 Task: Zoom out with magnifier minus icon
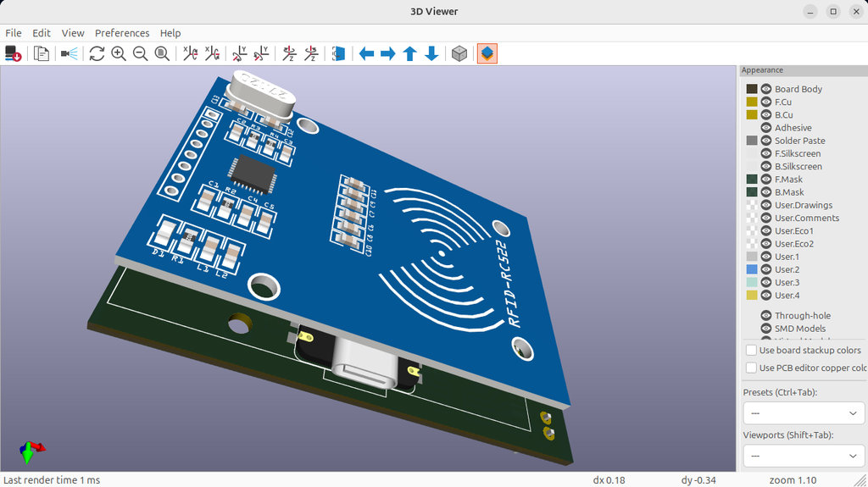pyautogui.click(x=140, y=53)
